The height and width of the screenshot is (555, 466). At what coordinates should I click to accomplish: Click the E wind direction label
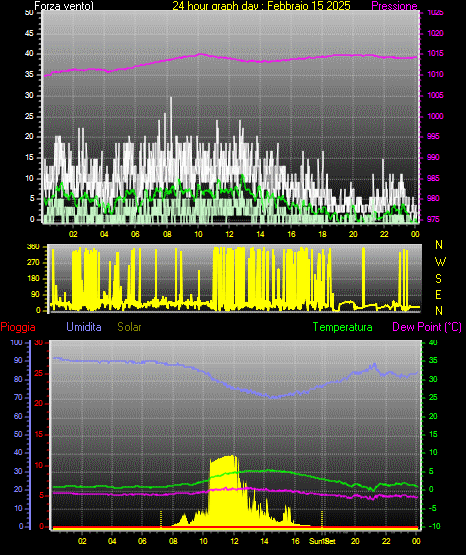(438, 294)
